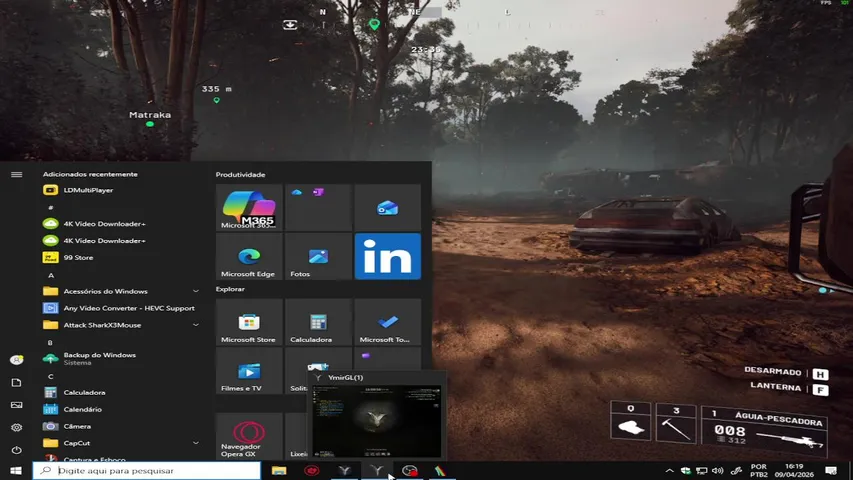Open OneDrive icon in the folder tile

pyautogui.click(x=296, y=192)
